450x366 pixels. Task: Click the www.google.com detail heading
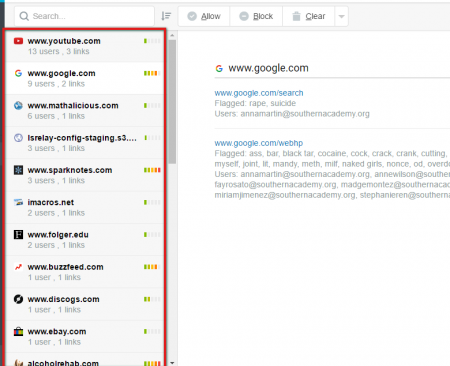pos(268,68)
